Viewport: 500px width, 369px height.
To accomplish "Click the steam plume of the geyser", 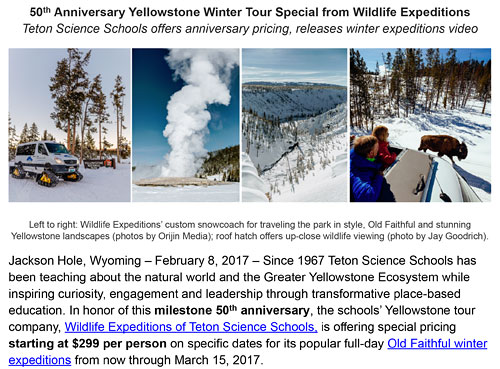I will point(195,110).
